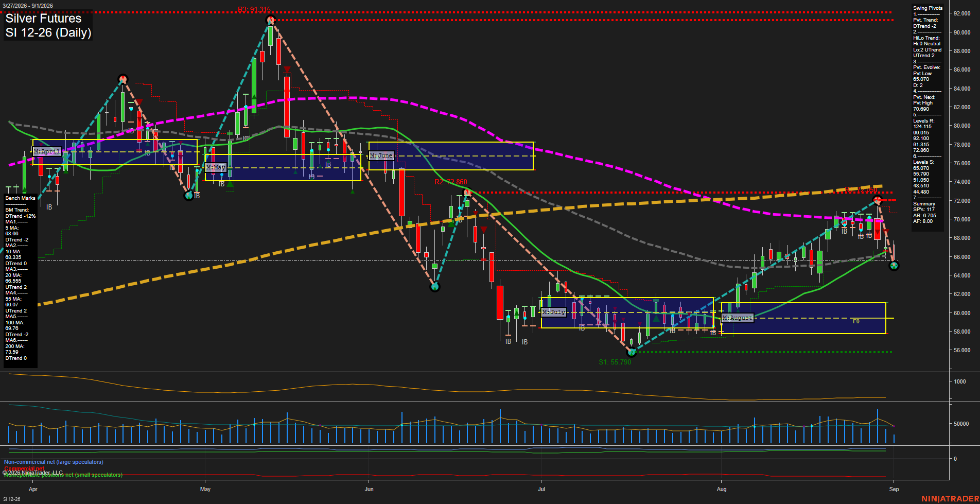Click the mid-June swing low pivot circle
Viewport: 980px width, 504px height.
click(x=435, y=287)
